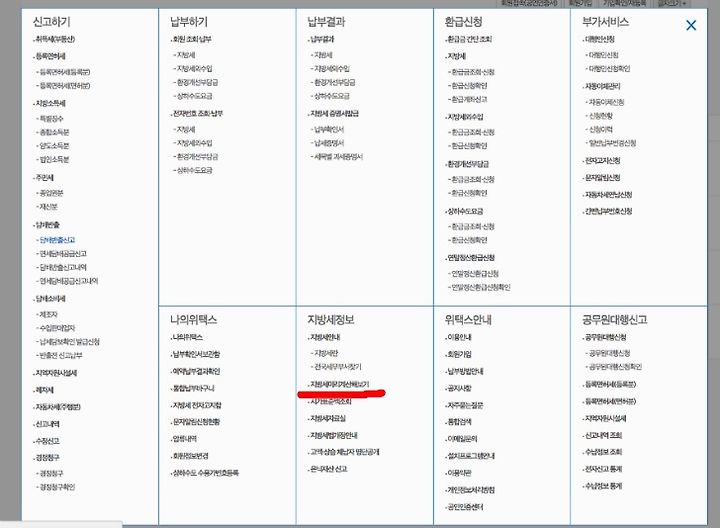
Task: Open 간편납부번호신청 link
Action: [x=608, y=212]
